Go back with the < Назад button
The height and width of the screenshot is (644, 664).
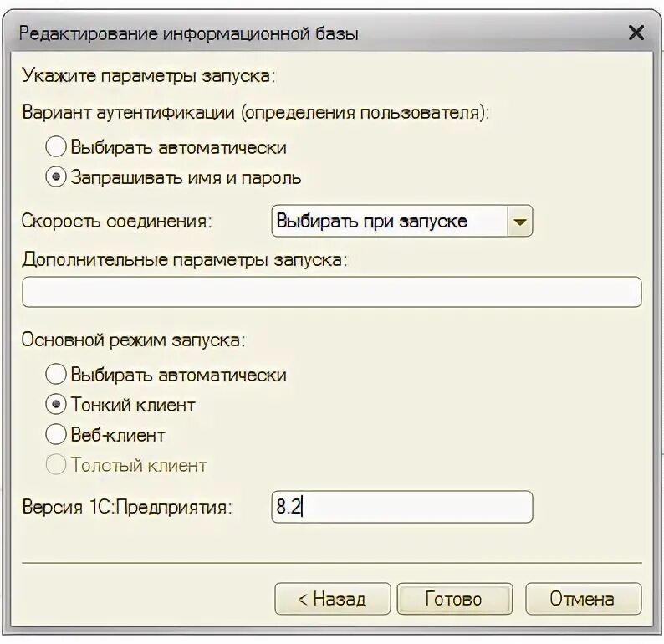point(333,599)
